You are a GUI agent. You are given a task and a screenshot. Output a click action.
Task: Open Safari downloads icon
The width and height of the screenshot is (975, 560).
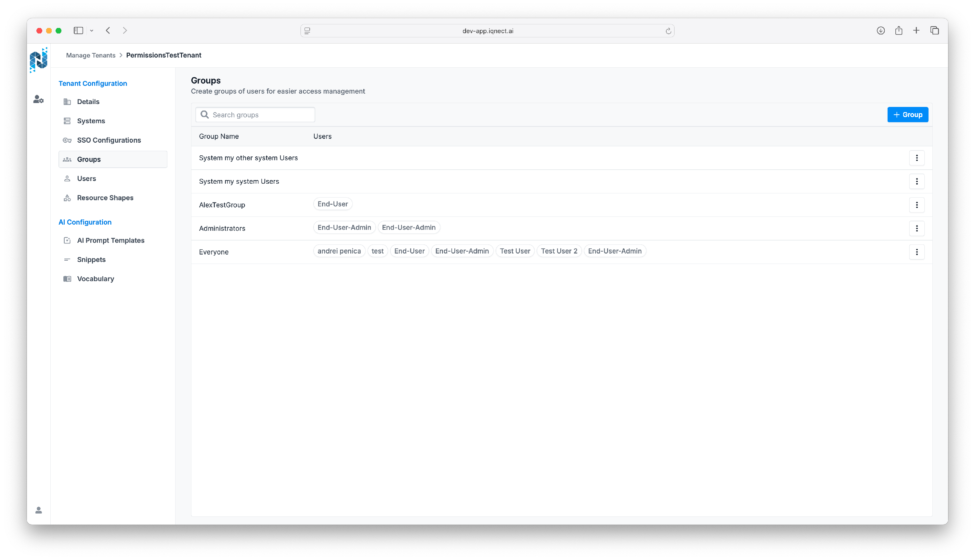[x=880, y=30]
